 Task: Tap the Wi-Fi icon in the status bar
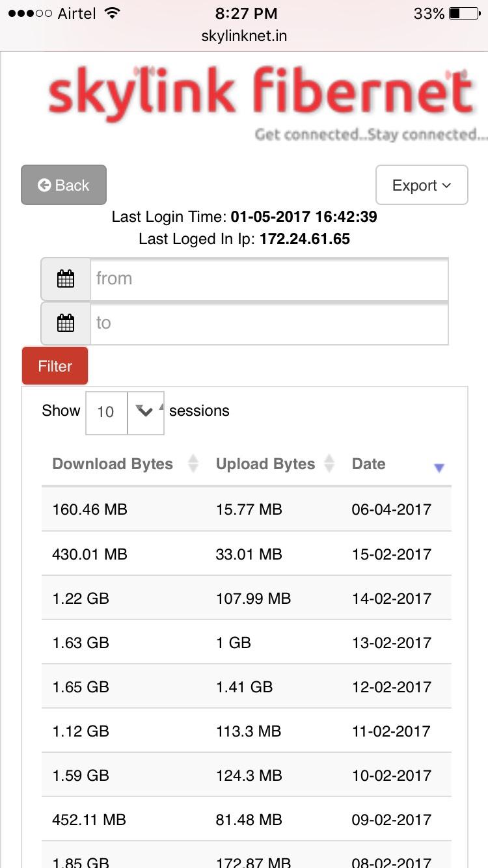pos(113,14)
